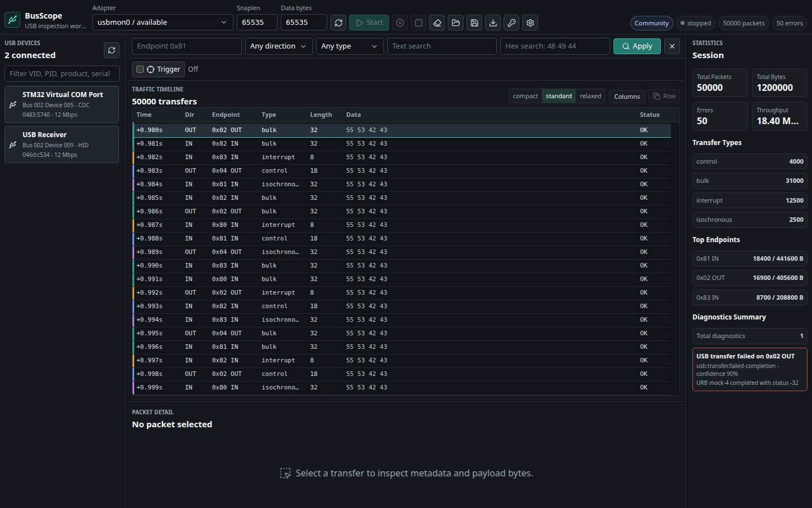Expand the Any type filter dropdown

pyautogui.click(x=350, y=46)
